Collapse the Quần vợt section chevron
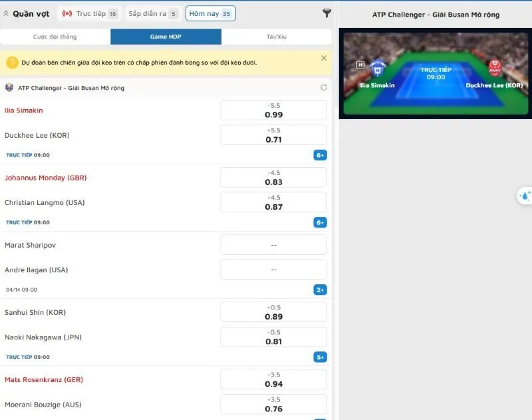 [6, 14]
